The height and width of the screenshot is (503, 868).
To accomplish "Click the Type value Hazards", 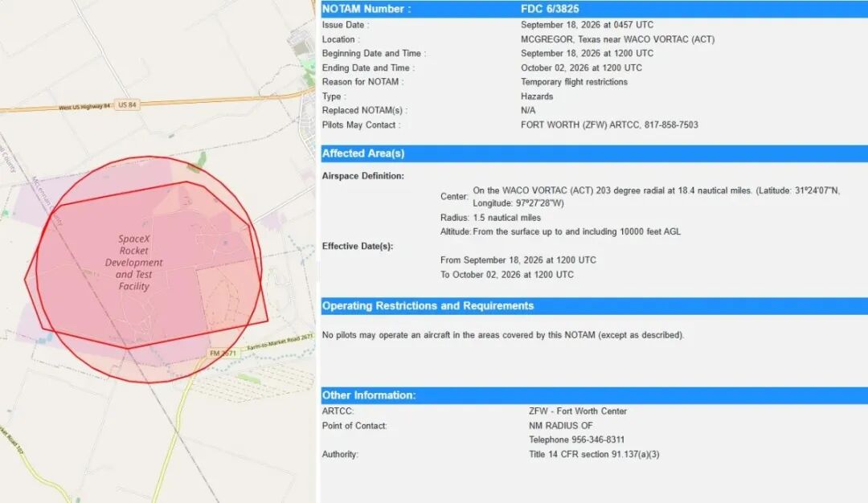I will 537,96.
